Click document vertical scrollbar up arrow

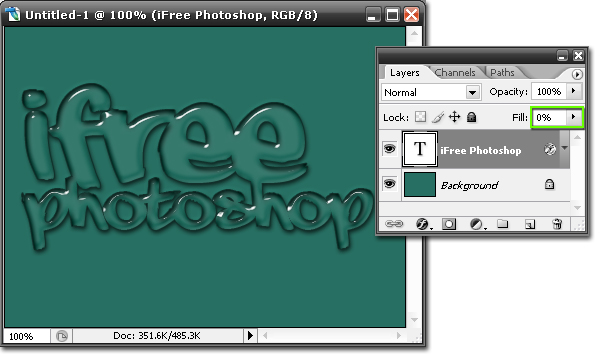click(x=414, y=34)
